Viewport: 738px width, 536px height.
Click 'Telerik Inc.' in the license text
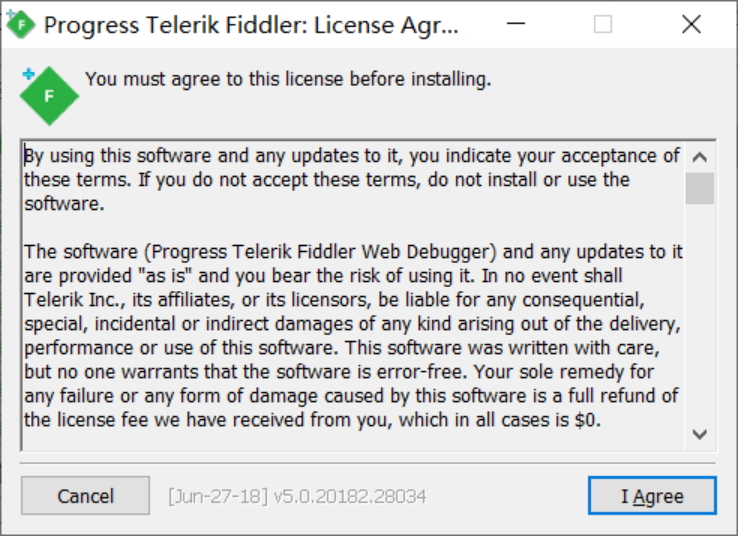(x=72, y=300)
